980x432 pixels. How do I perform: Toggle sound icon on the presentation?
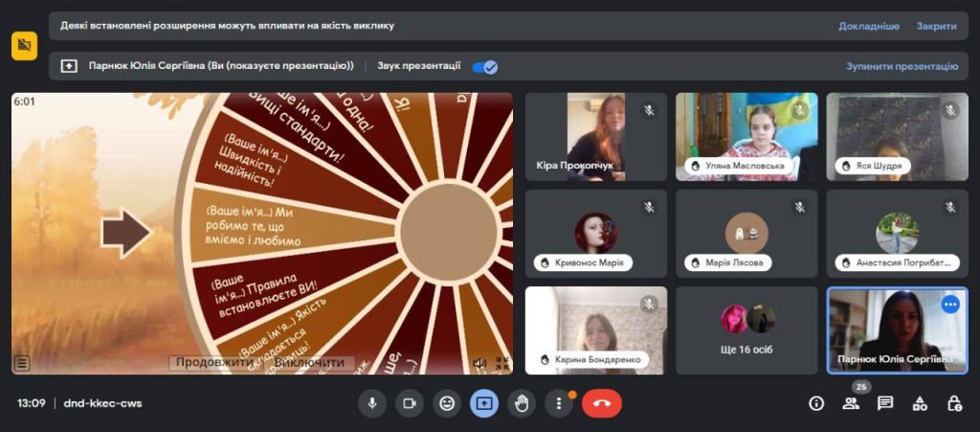click(x=479, y=363)
